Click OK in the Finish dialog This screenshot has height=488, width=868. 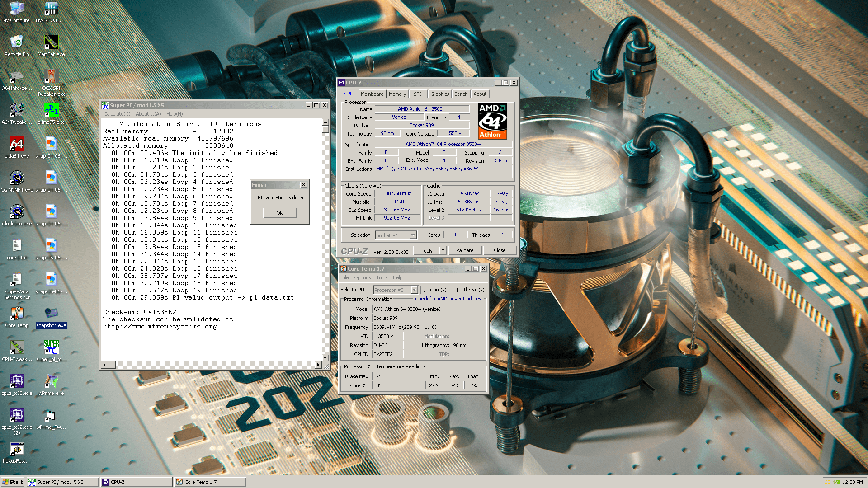coord(279,213)
